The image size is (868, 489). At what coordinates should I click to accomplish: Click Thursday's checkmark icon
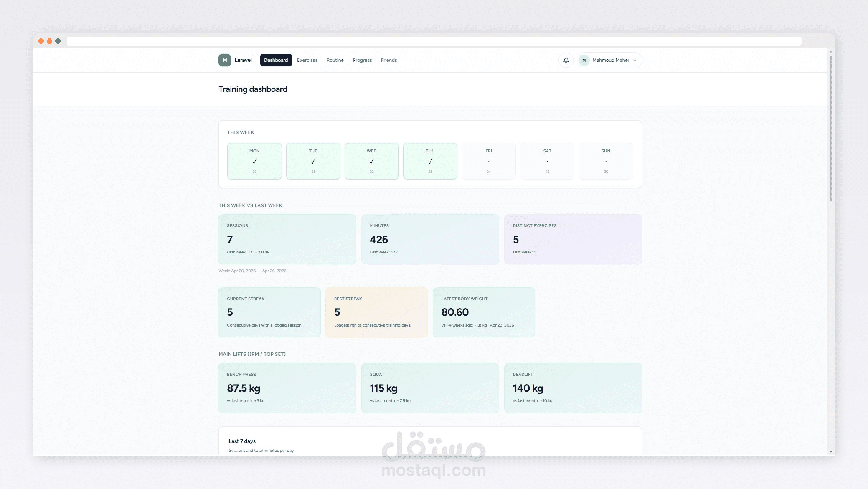430,161
